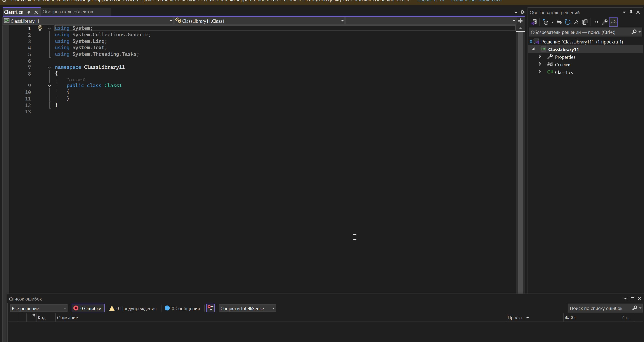Toggle the 0 Предупреждения warnings filter
This screenshot has width=644, height=342.
(133, 308)
